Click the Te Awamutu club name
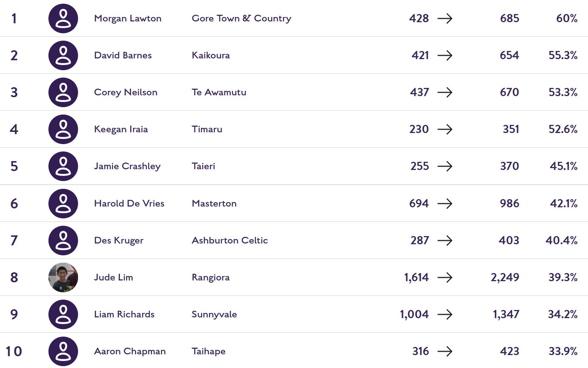This screenshot has height=368, width=588. [x=219, y=92]
